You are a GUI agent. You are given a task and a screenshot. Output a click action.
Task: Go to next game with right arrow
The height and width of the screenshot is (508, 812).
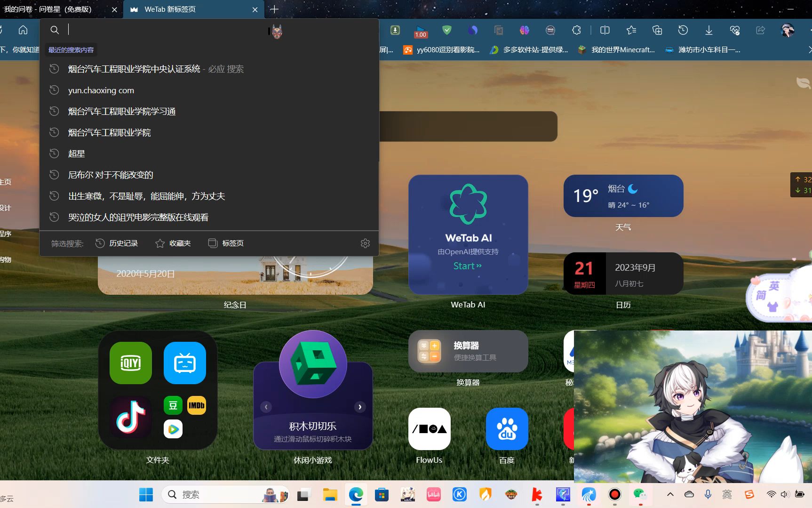360,407
